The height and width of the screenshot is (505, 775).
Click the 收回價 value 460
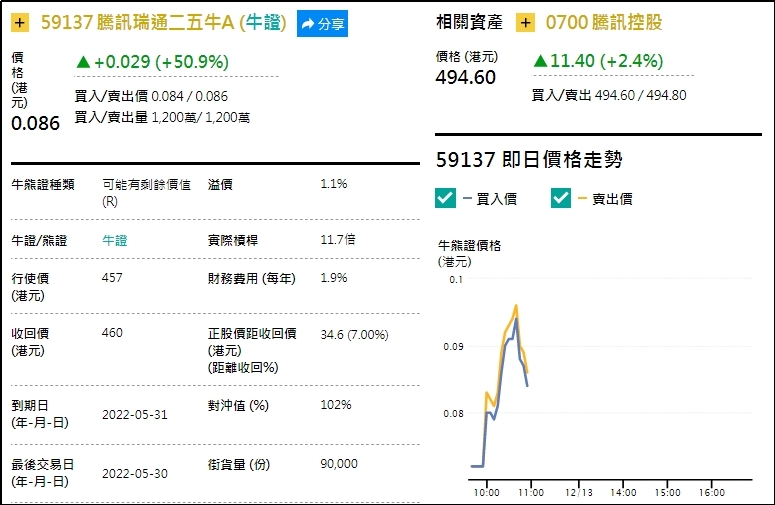(x=112, y=333)
